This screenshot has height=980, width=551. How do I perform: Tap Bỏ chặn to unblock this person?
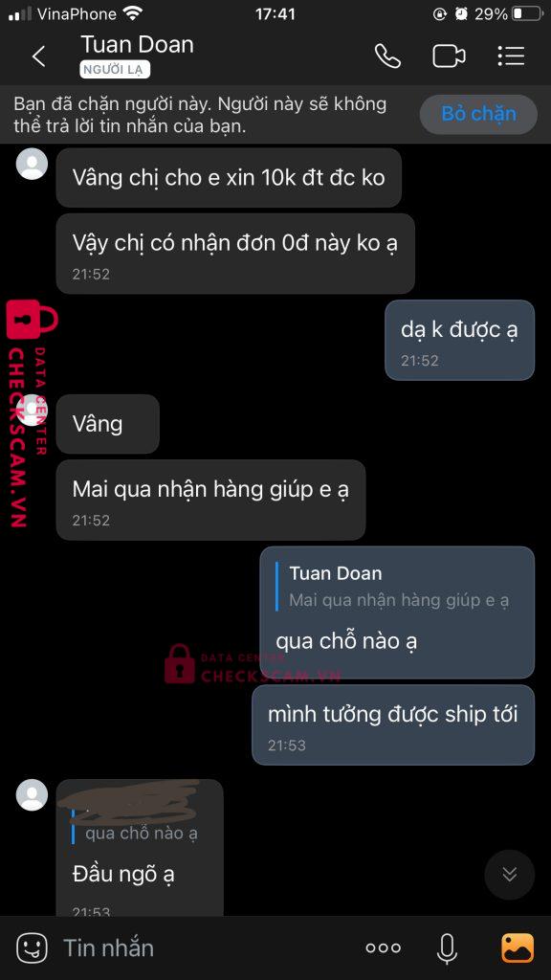click(x=478, y=114)
